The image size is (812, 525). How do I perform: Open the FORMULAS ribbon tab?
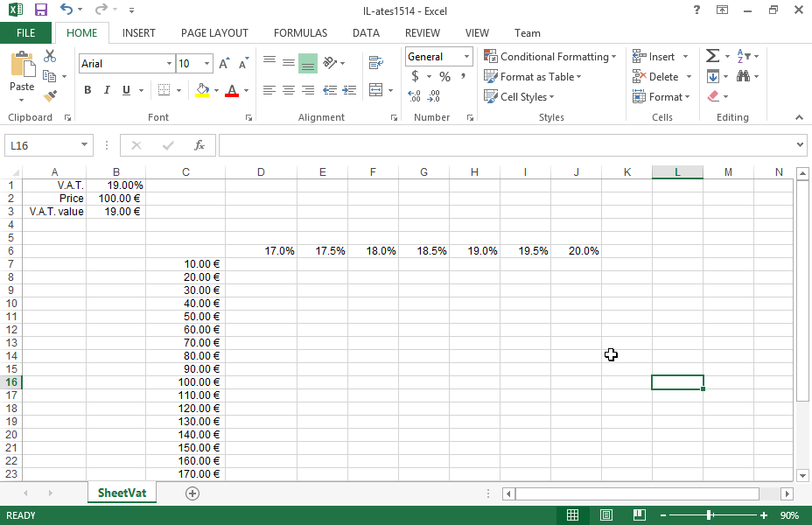(300, 33)
